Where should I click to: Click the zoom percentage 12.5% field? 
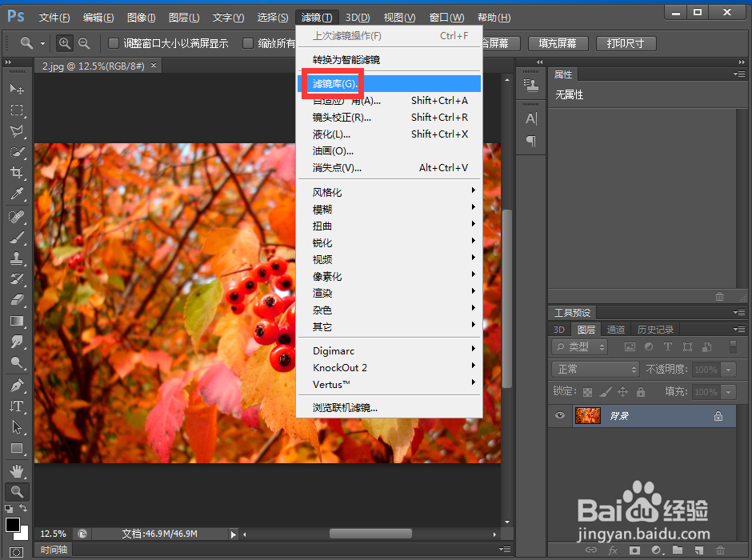(x=54, y=534)
